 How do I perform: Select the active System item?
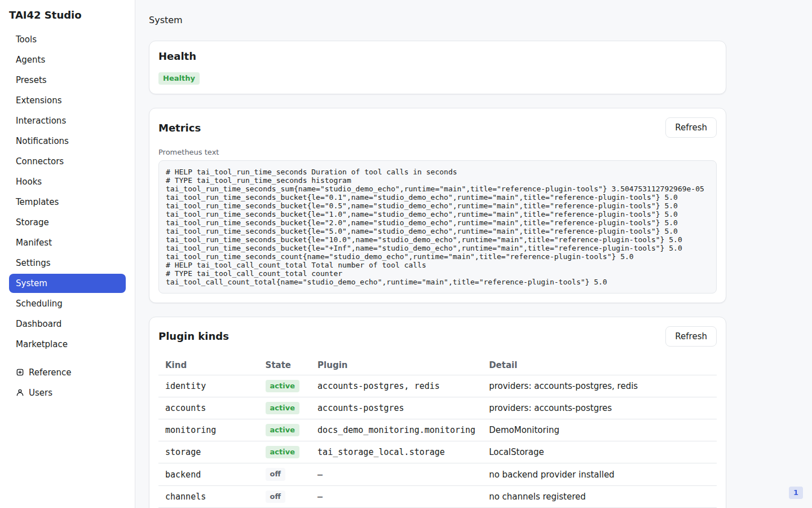[67, 283]
